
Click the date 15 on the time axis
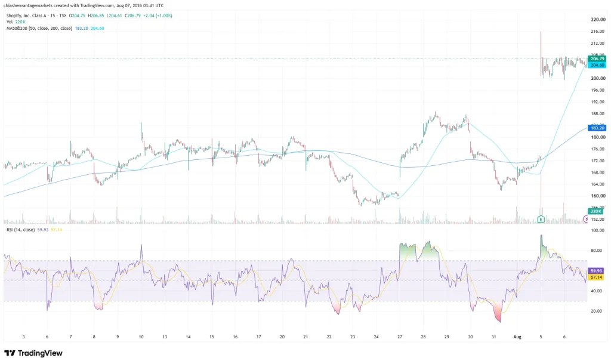pos(212,337)
